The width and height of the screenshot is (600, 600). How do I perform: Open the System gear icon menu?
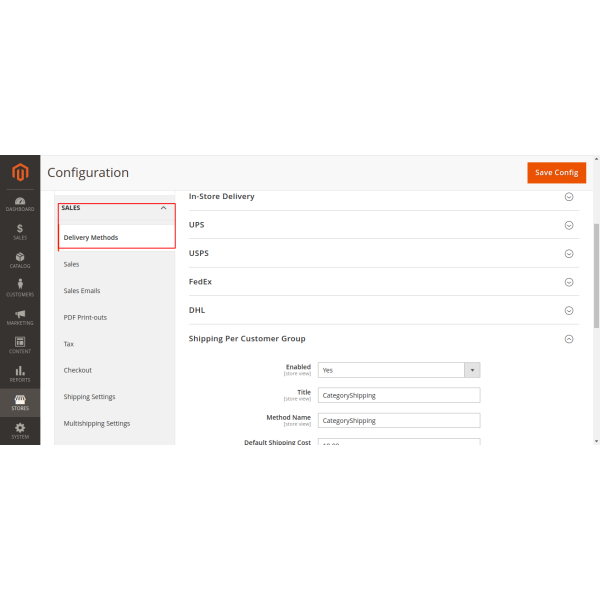(20, 430)
